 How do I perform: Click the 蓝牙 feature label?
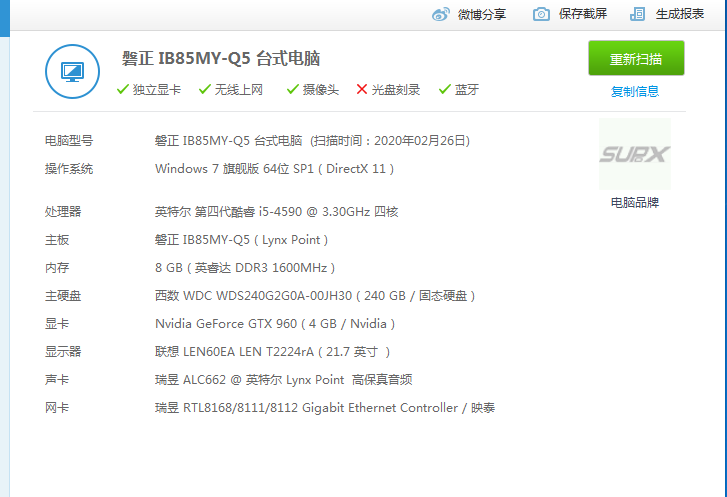467,89
